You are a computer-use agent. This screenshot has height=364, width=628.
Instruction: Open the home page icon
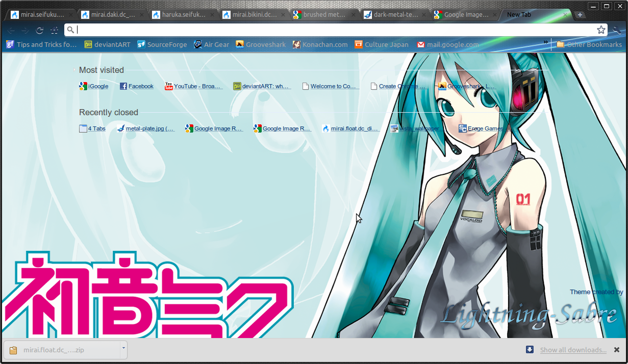tap(55, 30)
